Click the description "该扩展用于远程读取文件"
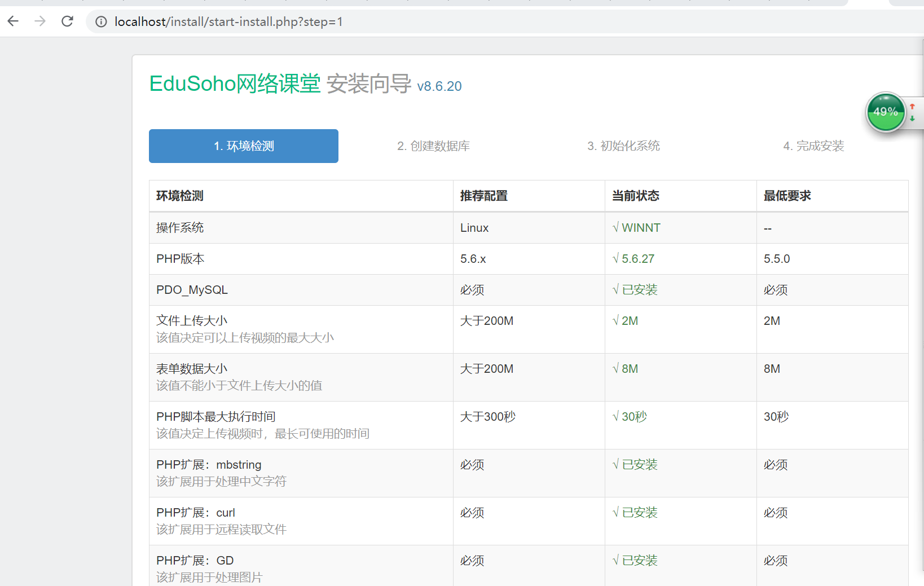924x586 pixels. click(x=222, y=530)
